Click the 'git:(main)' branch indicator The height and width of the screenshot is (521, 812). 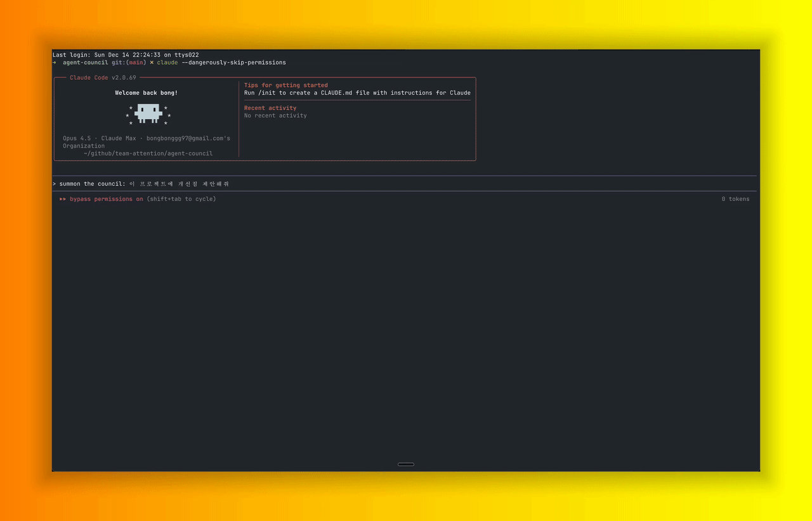click(129, 63)
